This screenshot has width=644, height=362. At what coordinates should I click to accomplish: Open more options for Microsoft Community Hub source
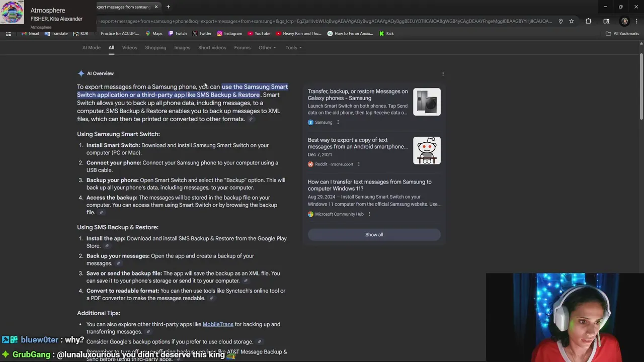pos(369,214)
